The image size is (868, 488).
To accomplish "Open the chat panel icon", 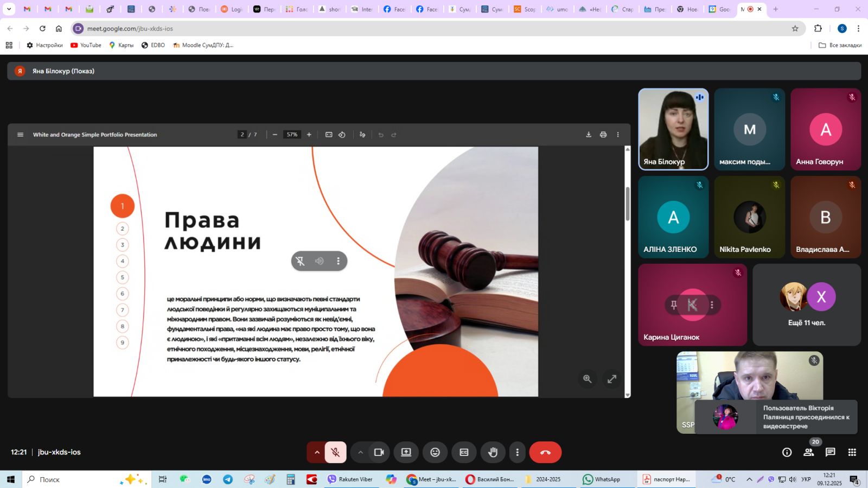I will (x=830, y=452).
